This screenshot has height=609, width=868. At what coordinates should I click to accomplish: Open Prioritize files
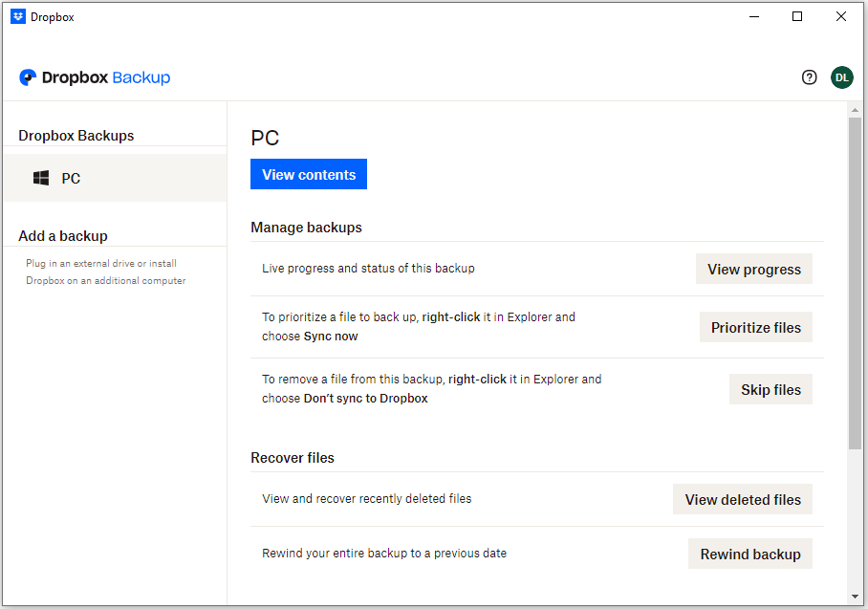click(x=755, y=327)
